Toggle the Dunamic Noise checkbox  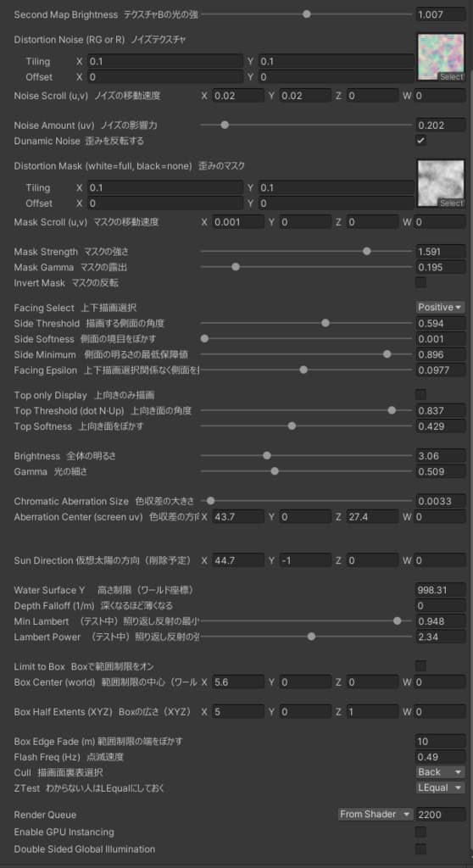pos(421,141)
